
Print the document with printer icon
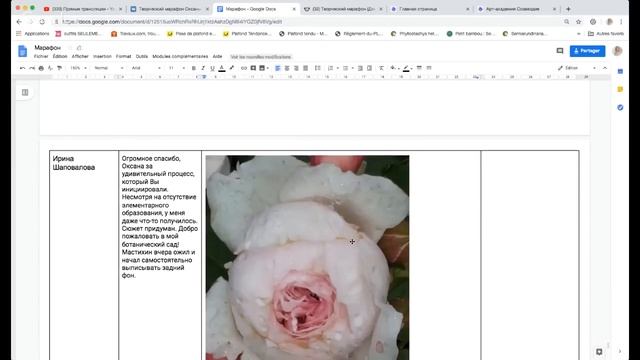tap(41, 68)
